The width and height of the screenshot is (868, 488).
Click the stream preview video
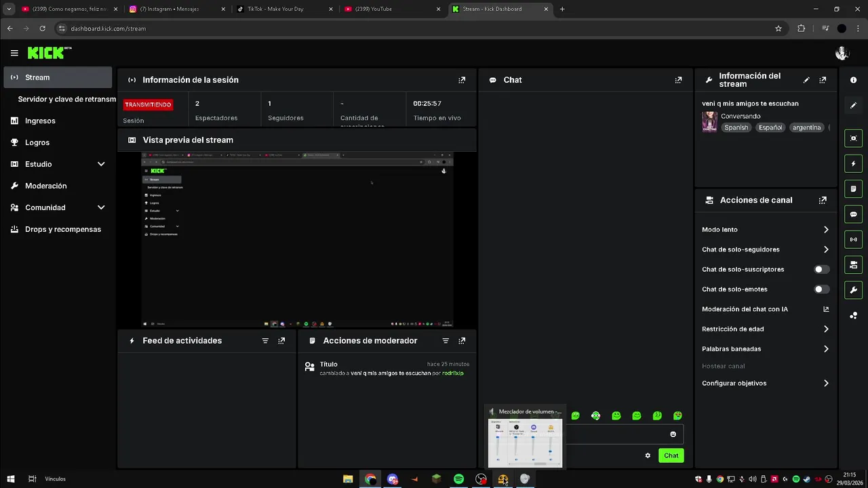(x=297, y=240)
